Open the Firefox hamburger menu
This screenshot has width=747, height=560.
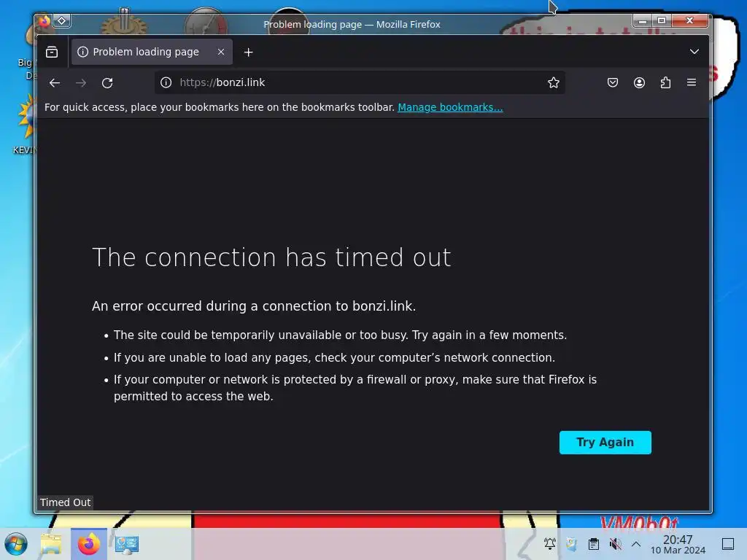coord(692,82)
